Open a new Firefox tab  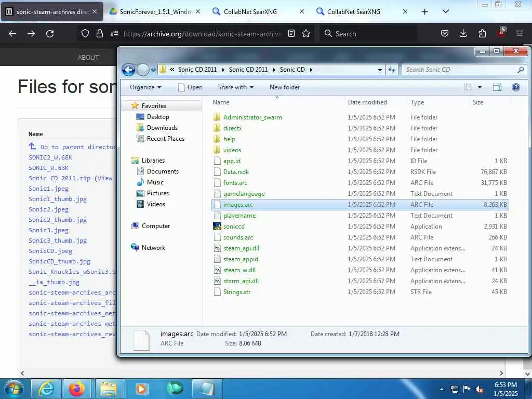(x=424, y=11)
